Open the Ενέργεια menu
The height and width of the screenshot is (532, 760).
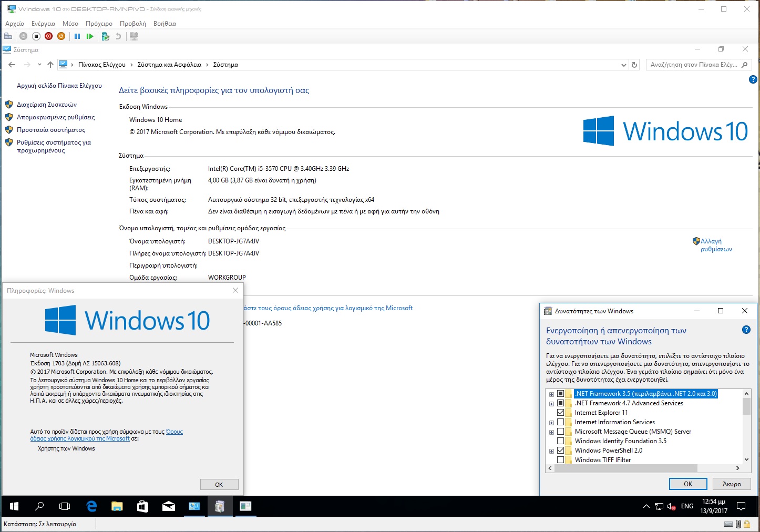pyautogui.click(x=43, y=24)
